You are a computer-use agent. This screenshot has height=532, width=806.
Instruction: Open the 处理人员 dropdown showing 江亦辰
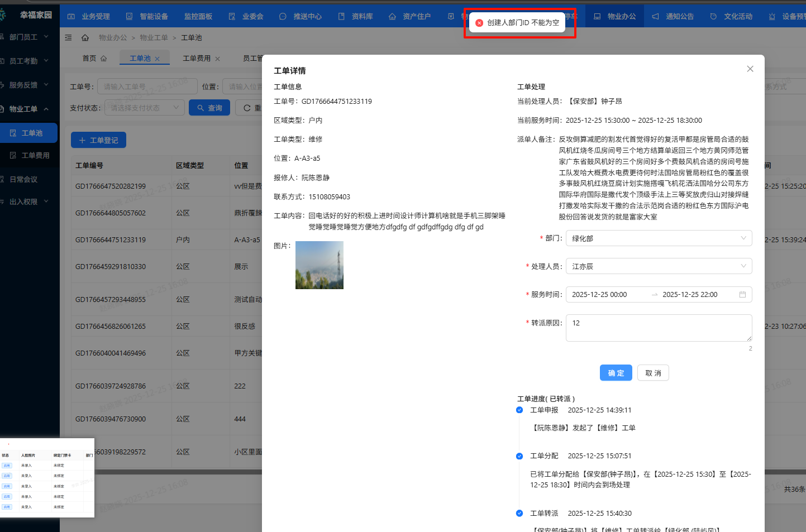[659, 266]
